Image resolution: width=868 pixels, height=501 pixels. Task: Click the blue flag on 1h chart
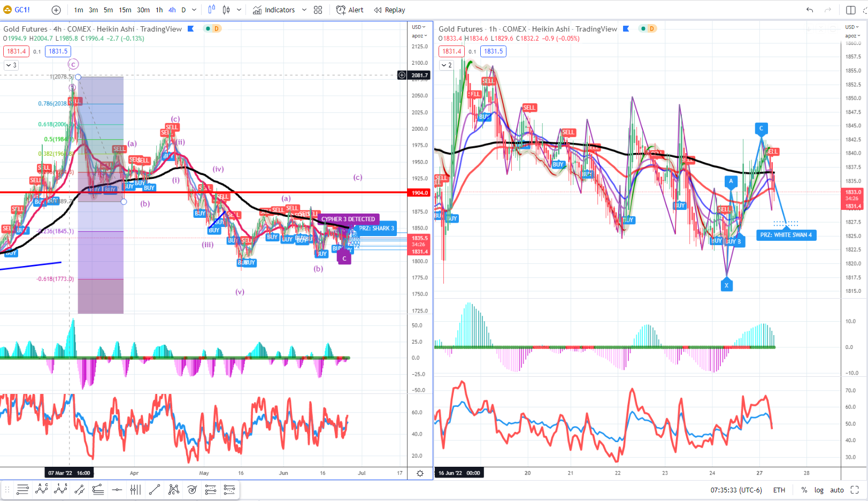click(x=626, y=29)
